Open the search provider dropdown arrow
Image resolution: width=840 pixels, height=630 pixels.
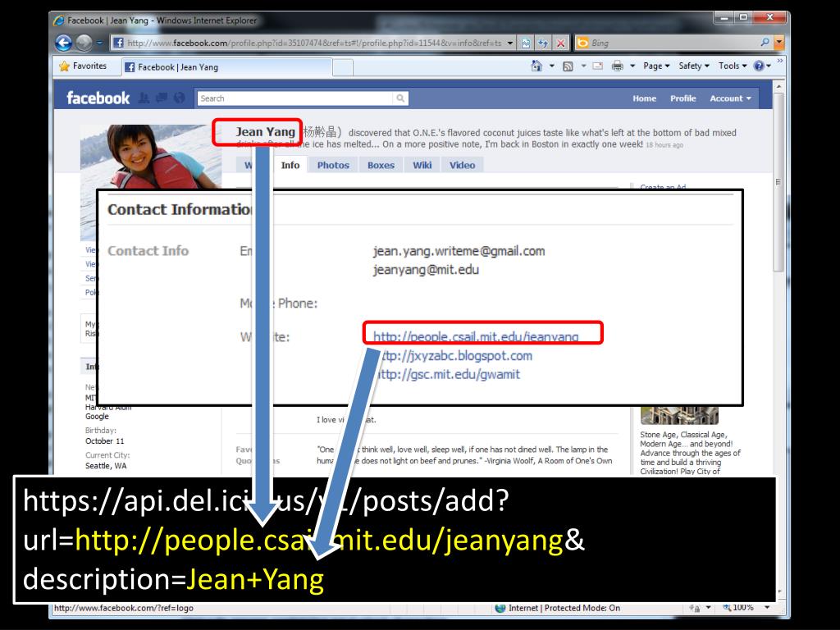[779, 43]
